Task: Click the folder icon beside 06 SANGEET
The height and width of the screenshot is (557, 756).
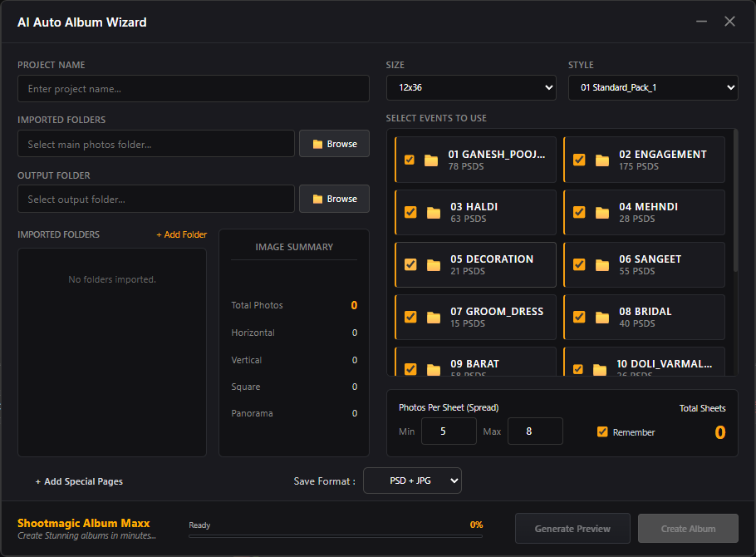Action: 602,265
